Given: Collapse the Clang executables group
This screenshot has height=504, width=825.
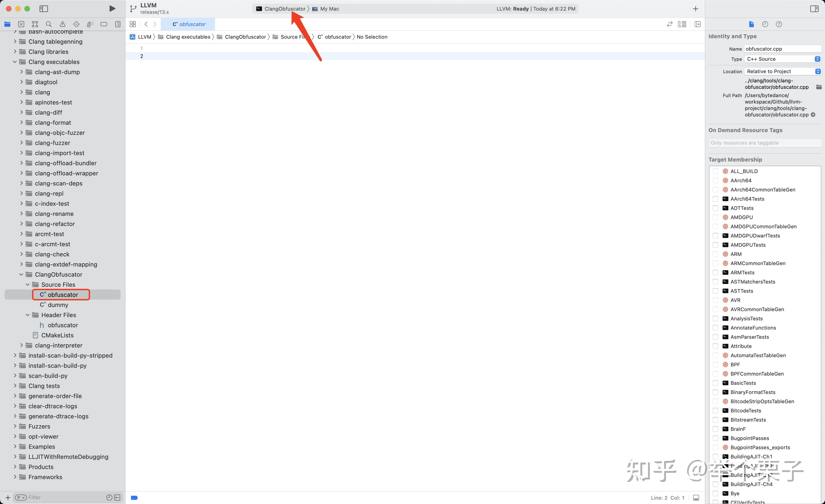Looking at the screenshot, I should click(x=15, y=62).
